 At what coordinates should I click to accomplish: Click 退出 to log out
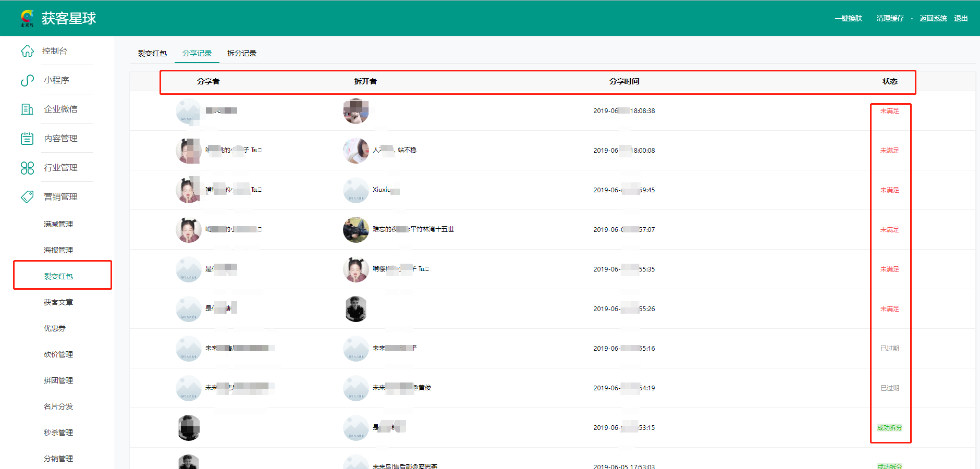tap(961, 18)
